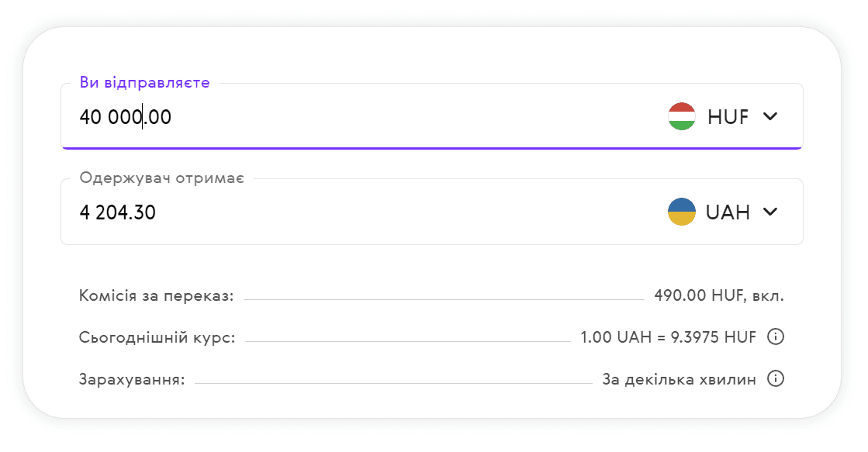Click the 'За декілька хвилин' arrival text
The width and height of the screenshot is (868, 452).
679,379
